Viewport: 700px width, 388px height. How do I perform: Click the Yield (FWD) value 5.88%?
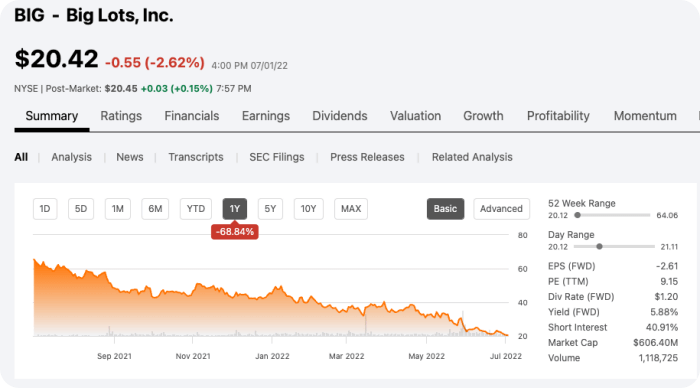664,312
